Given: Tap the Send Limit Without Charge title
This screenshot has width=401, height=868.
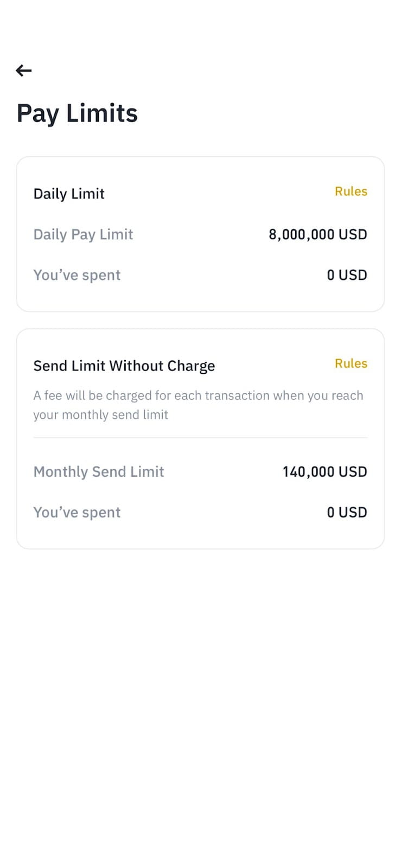Looking at the screenshot, I should [124, 366].
